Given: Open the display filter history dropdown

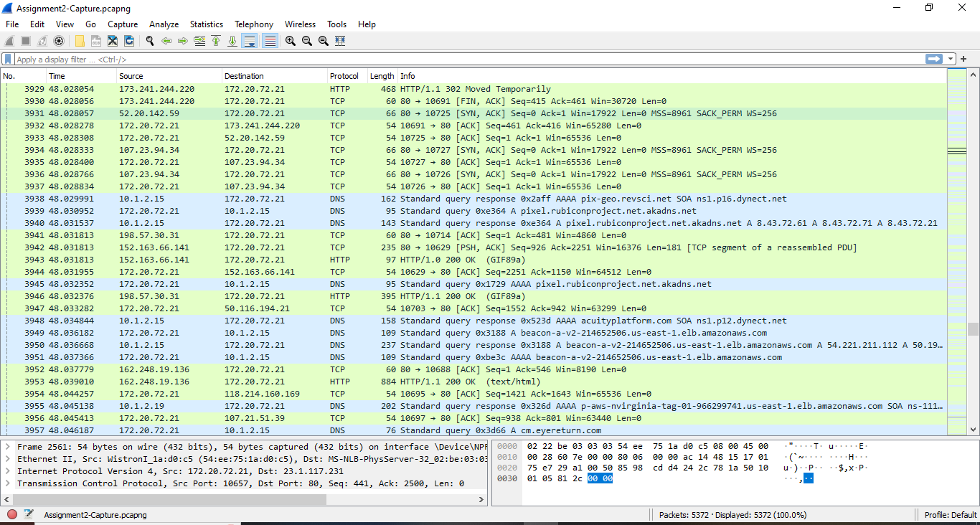Looking at the screenshot, I should [x=951, y=59].
